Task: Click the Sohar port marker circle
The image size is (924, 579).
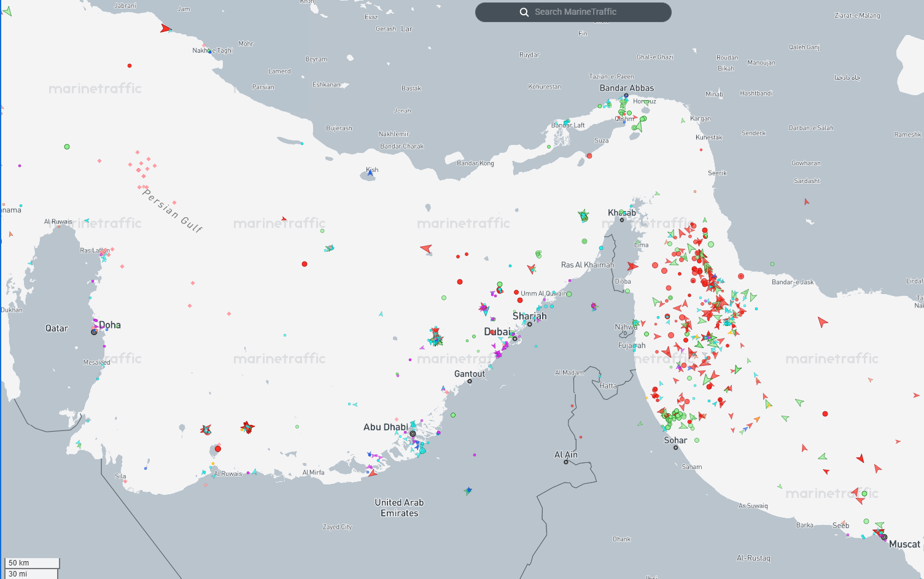Action: click(676, 448)
